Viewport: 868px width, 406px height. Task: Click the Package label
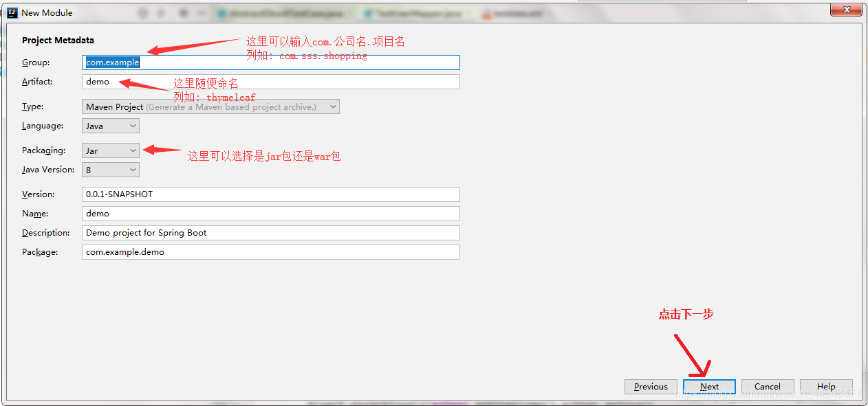coord(40,252)
